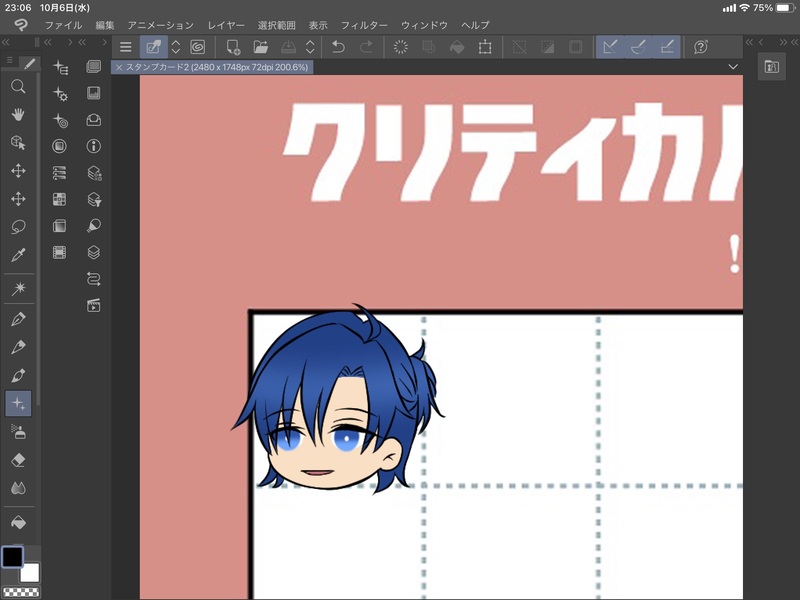Open the Quick Access palette icon
This screenshot has height=600, width=800.
click(93, 66)
